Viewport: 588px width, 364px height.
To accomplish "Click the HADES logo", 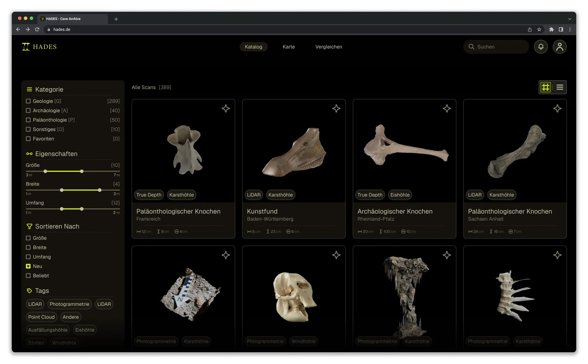I will coord(39,47).
